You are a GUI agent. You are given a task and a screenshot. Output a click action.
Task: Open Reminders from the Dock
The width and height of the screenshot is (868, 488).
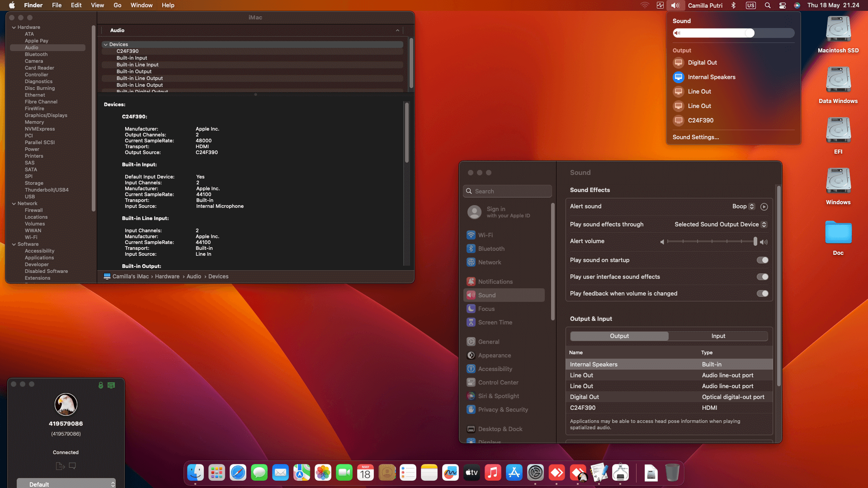pos(408,473)
